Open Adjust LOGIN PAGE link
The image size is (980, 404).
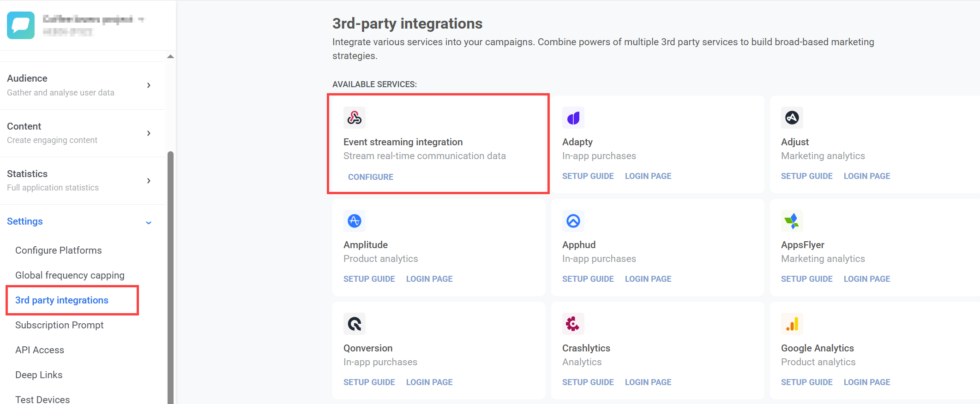pos(867,176)
